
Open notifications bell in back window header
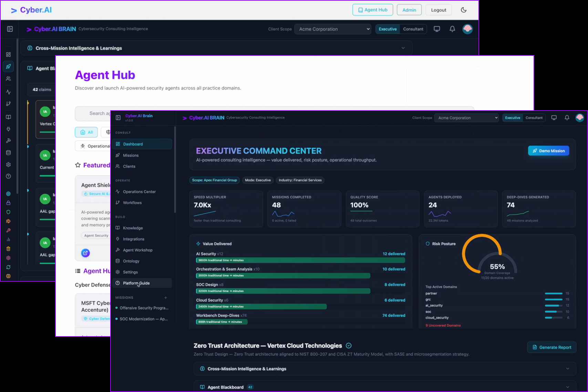[x=452, y=29]
